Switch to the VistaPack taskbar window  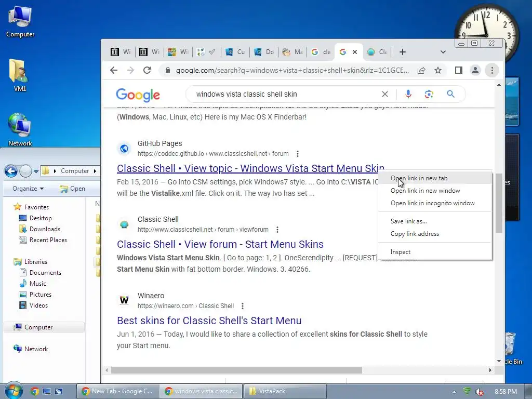[x=285, y=391]
